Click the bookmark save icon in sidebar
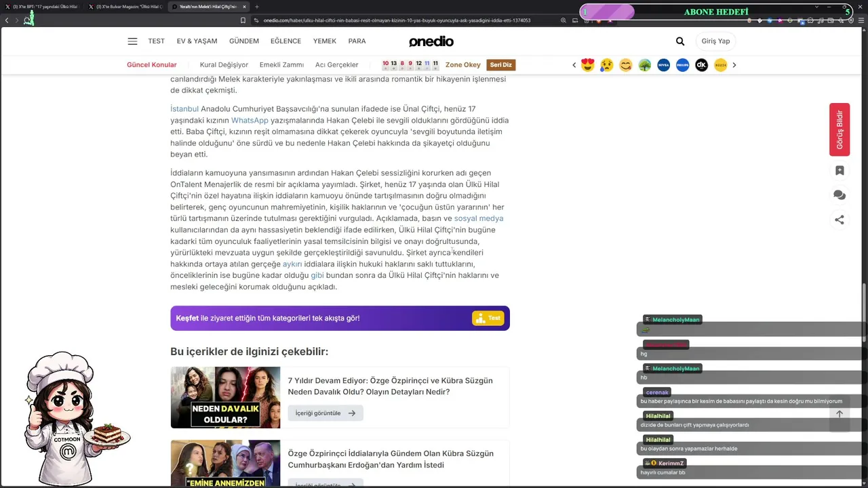Screen dimensions: 868x488 840,171
